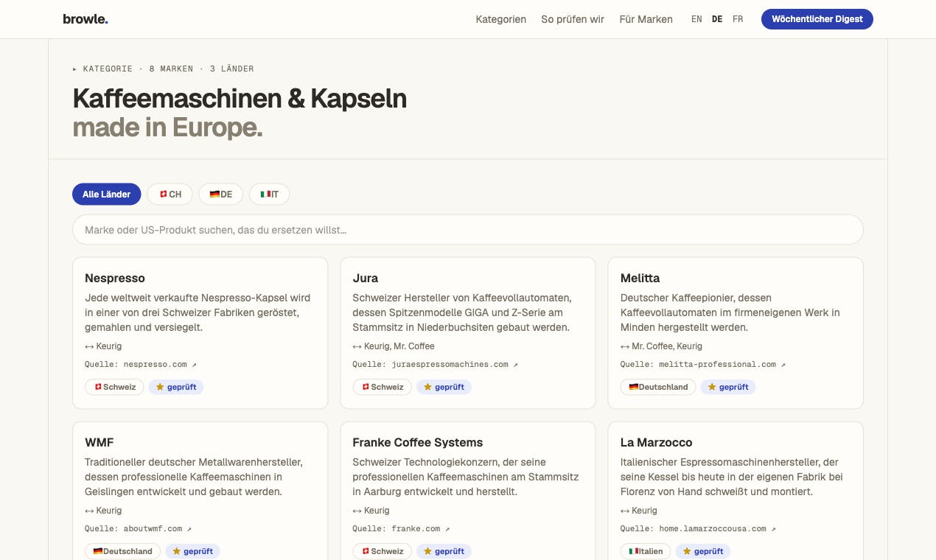Click the replace-arrow icon beside Keurig on WMF card
Screen dimensions: 936x560
point(89,511)
